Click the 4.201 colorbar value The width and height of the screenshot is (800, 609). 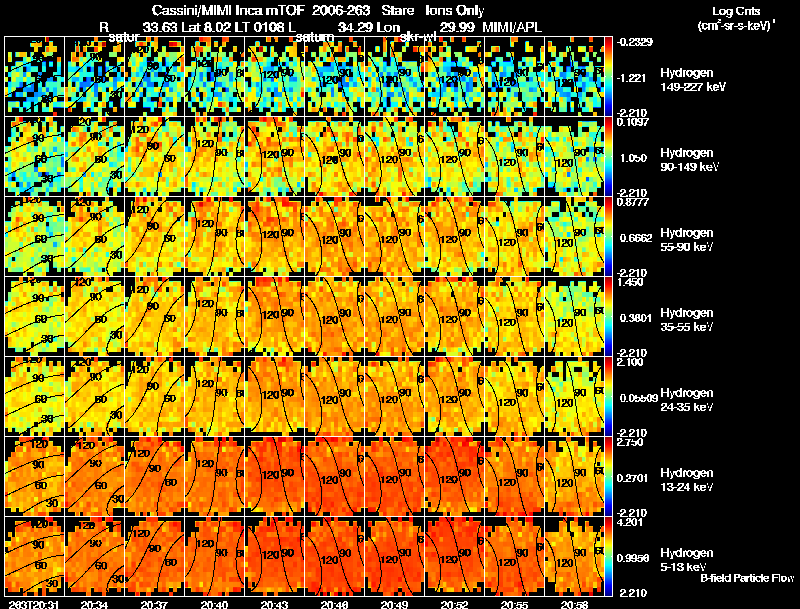(x=631, y=522)
